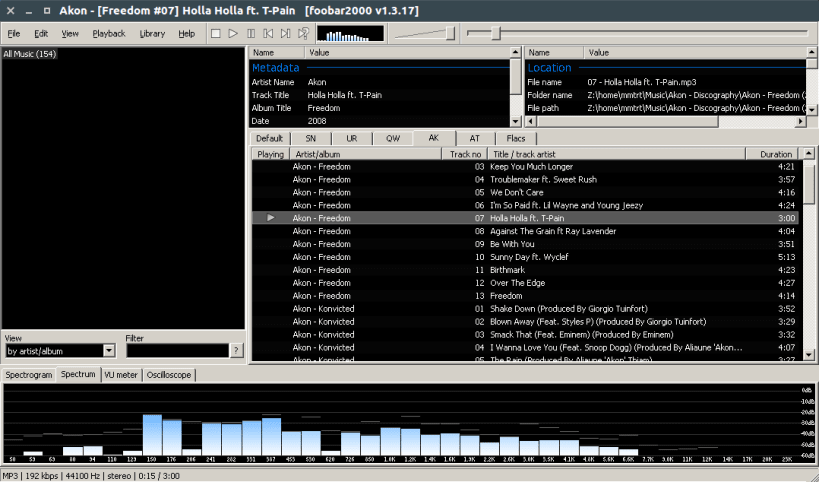Viewport: 819px width, 482px height.
Task: Focus the library Filter text field
Action: [x=178, y=351]
